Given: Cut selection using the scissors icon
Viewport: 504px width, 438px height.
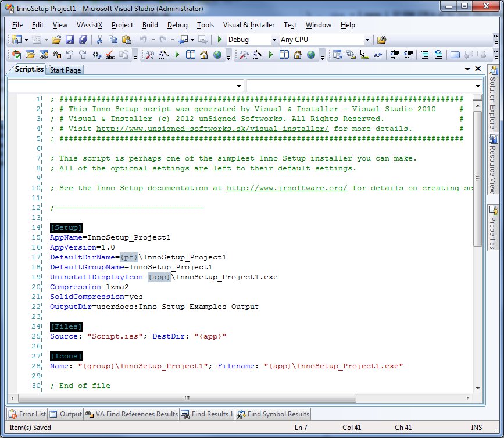Looking at the screenshot, I should click(x=99, y=40).
